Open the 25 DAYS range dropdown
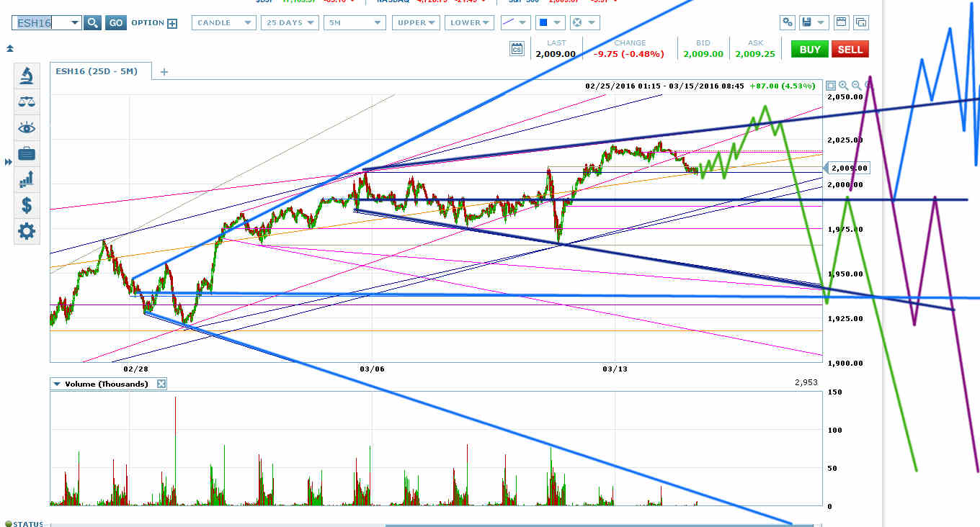Screen dimensions: 980x527 290,23
